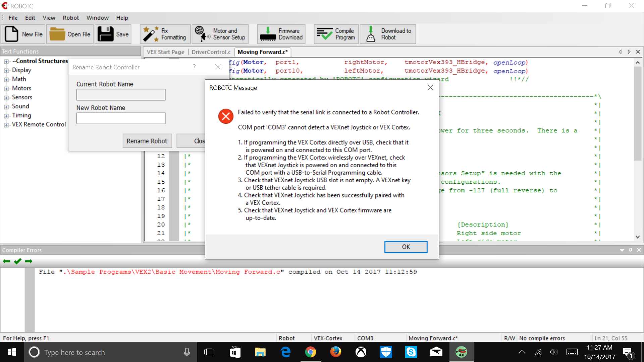The image size is (644, 362).
Task: Open volume control in system tray
Action: pyautogui.click(x=554, y=352)
